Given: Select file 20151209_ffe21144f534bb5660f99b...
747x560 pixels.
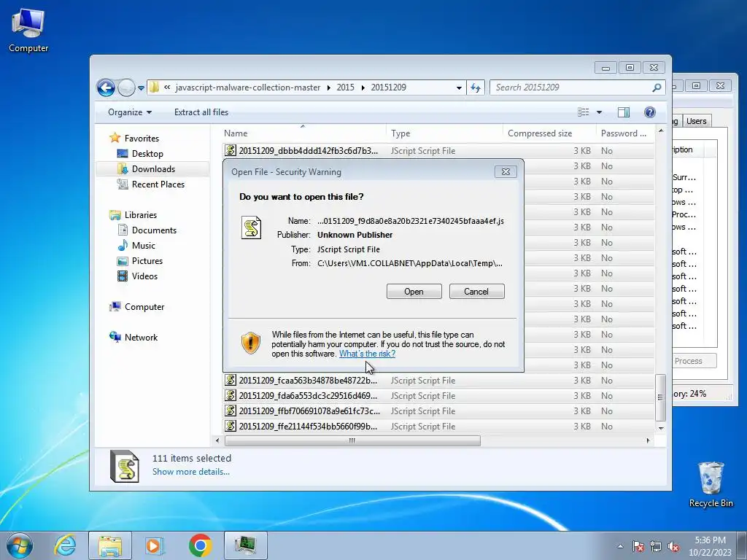Looking at the screenshot, I should [438, 426].
